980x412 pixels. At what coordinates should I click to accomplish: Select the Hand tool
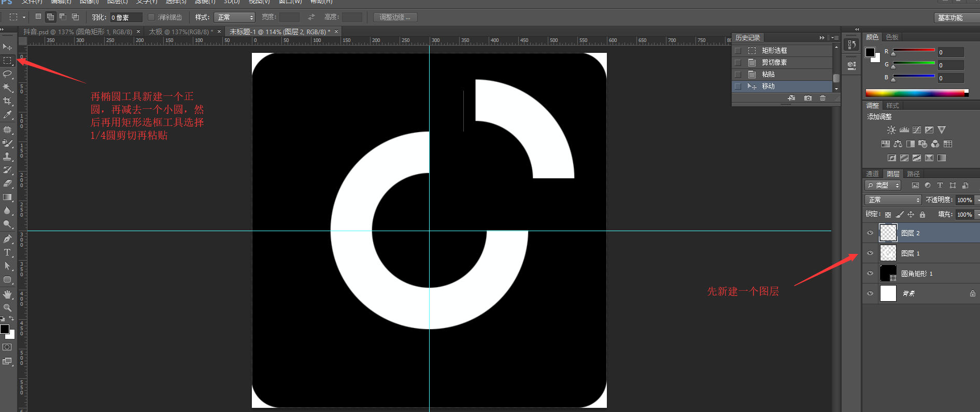(7, 294)
